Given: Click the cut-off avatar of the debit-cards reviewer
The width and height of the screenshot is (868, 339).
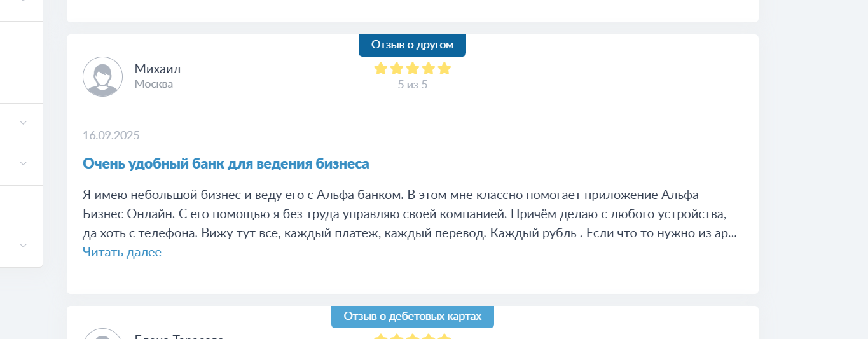Looking at the screenshot, I should (x=102, y=334).
